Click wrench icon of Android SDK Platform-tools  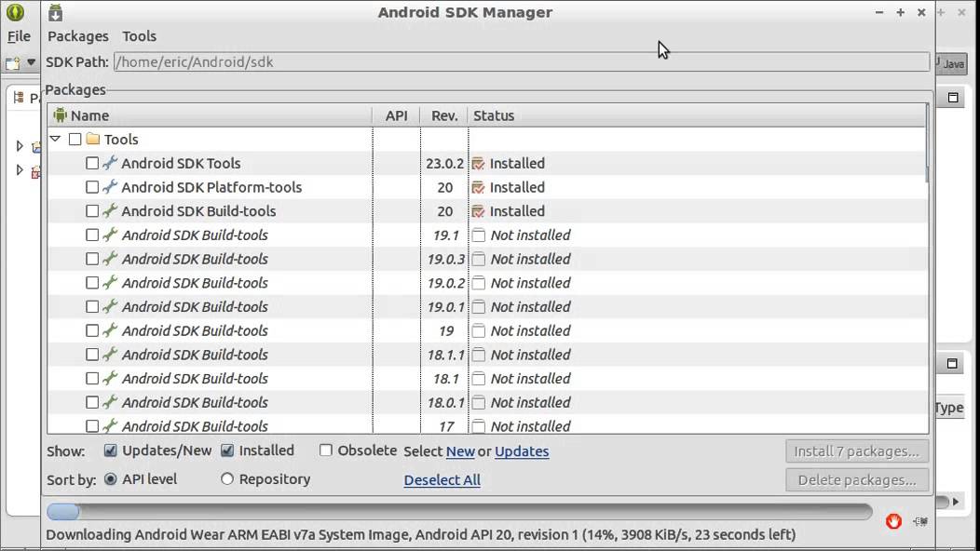click(110, 187)
